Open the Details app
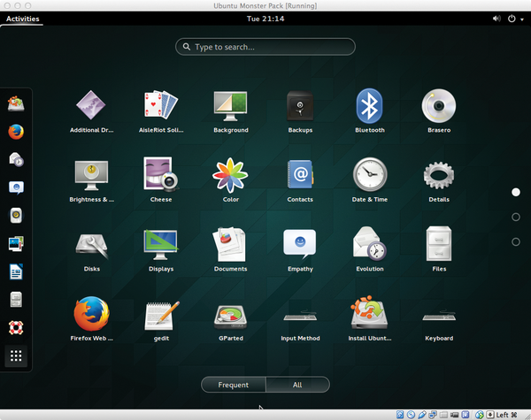 tap(439, 180)
